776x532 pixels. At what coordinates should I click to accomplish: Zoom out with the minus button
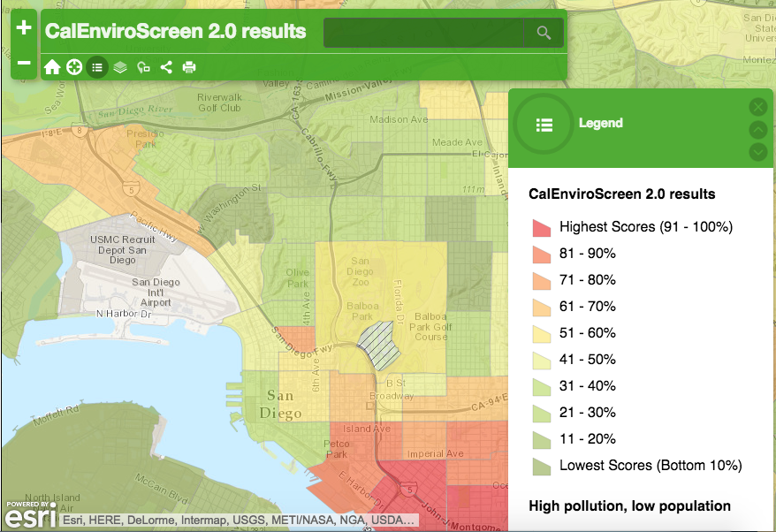pyautogui.click(x=24, y=63)
